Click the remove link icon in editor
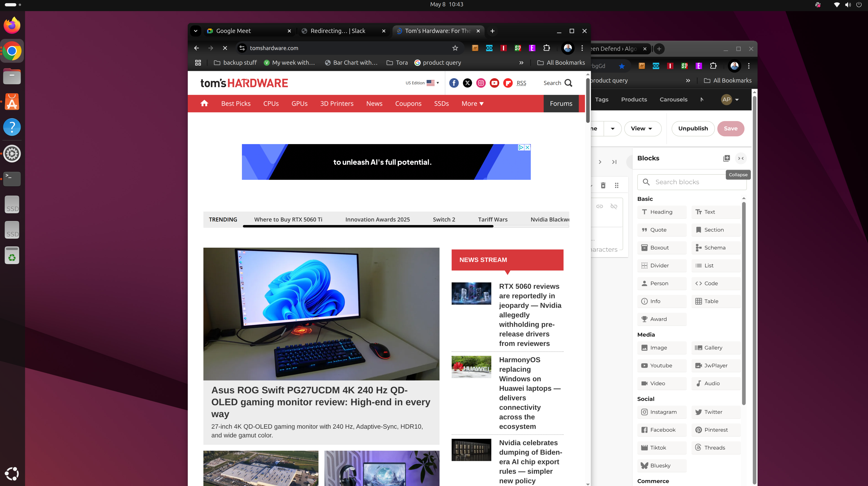 [x=614, y=206]
